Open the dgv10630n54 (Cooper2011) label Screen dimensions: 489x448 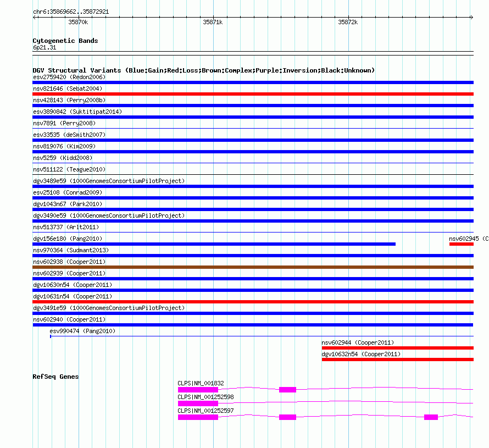73,285
